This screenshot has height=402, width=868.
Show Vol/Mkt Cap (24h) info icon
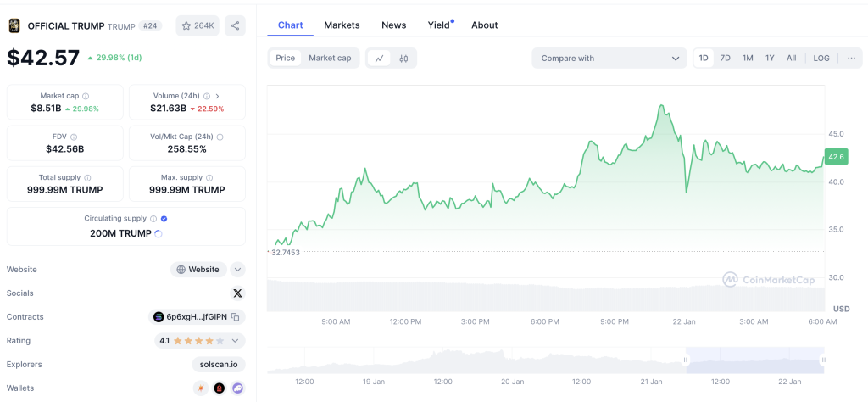coord(220,137)
